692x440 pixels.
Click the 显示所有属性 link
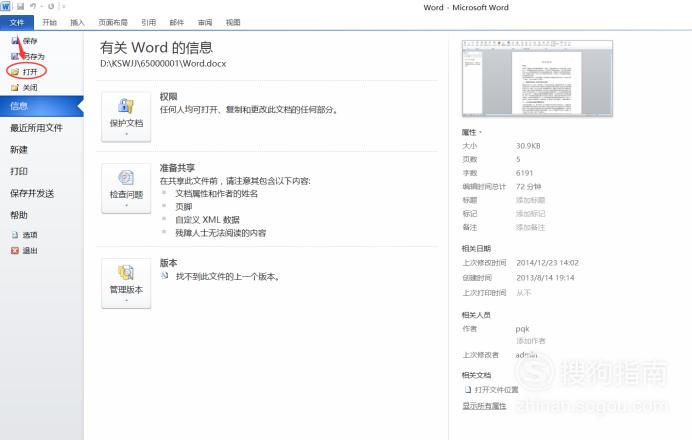point(484,406)
